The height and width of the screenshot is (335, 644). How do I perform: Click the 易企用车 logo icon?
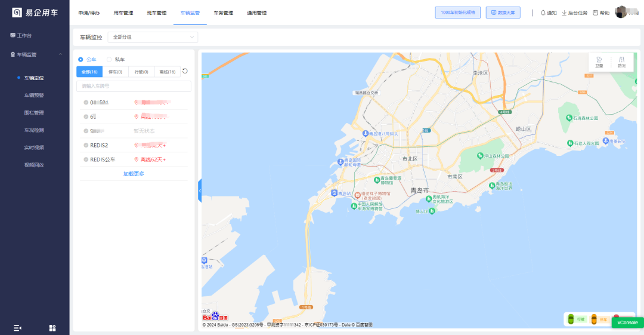17,13
